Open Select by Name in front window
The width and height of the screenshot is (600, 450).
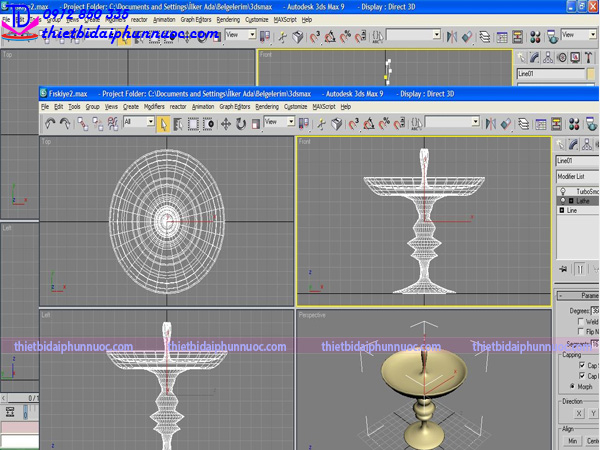178,124
